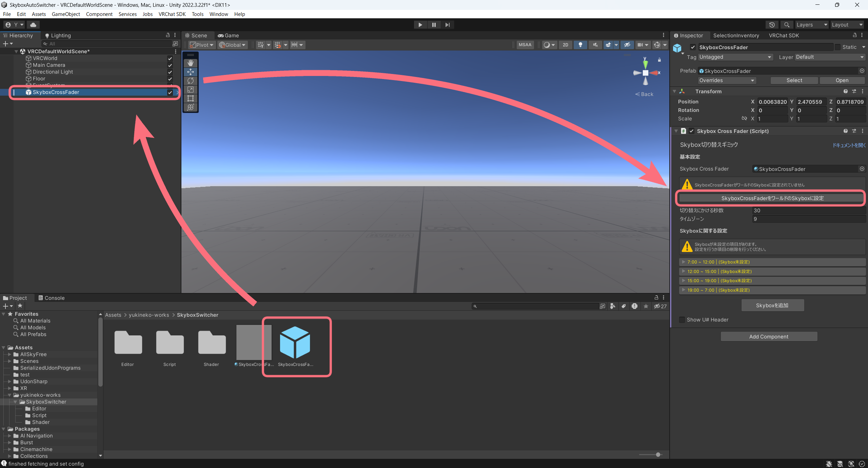Screen dimensions: 868x468
Task: Disable Skybox Cross Fader script checkbox
Action: click(692, 131)
